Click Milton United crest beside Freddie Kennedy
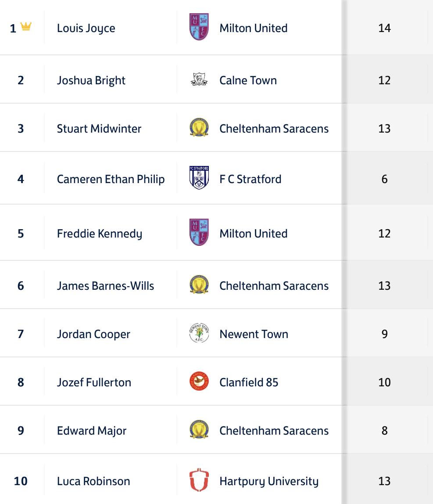 [199, 233]
